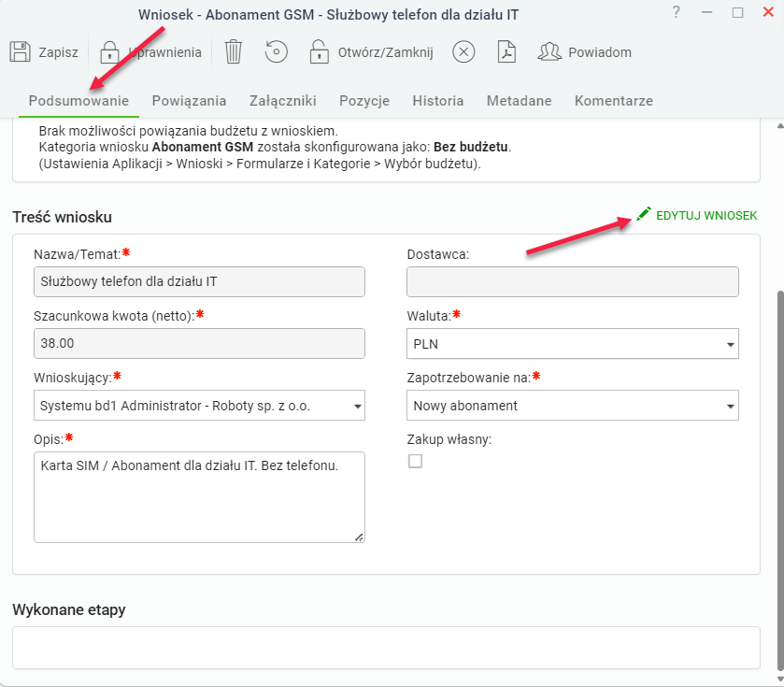Open the Uprawnienia padlock icon

click(109, 52)
